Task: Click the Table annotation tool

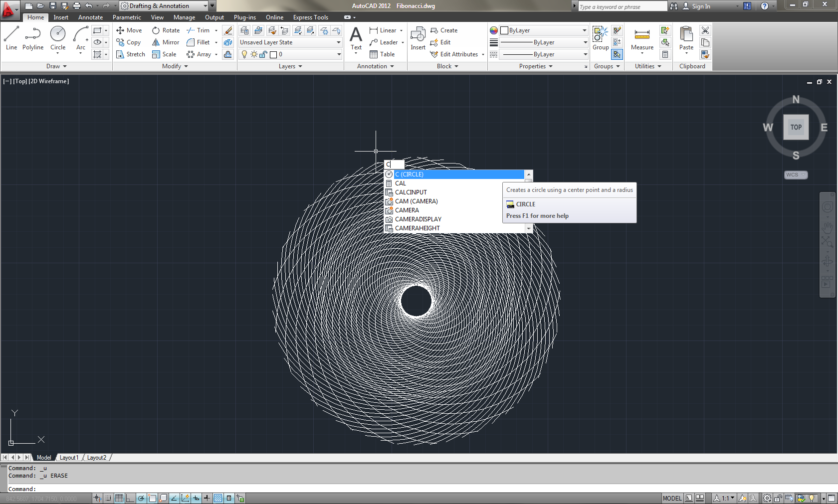Action: [x=382, y=54]
